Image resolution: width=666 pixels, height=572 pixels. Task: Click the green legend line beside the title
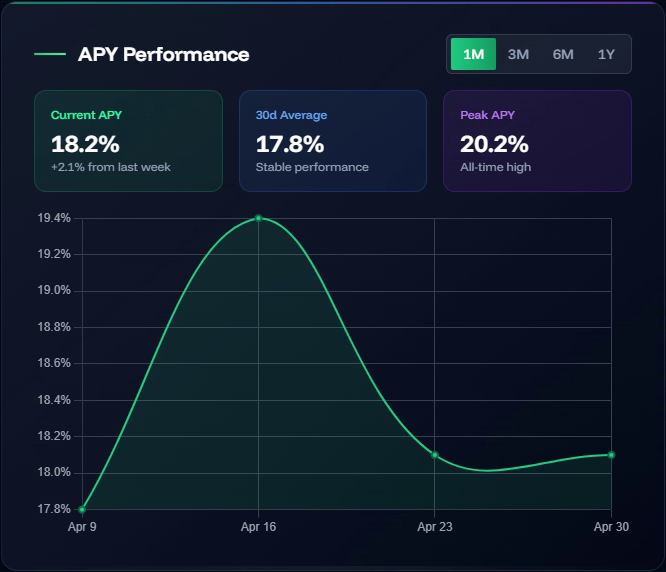(x=50, y=54)
